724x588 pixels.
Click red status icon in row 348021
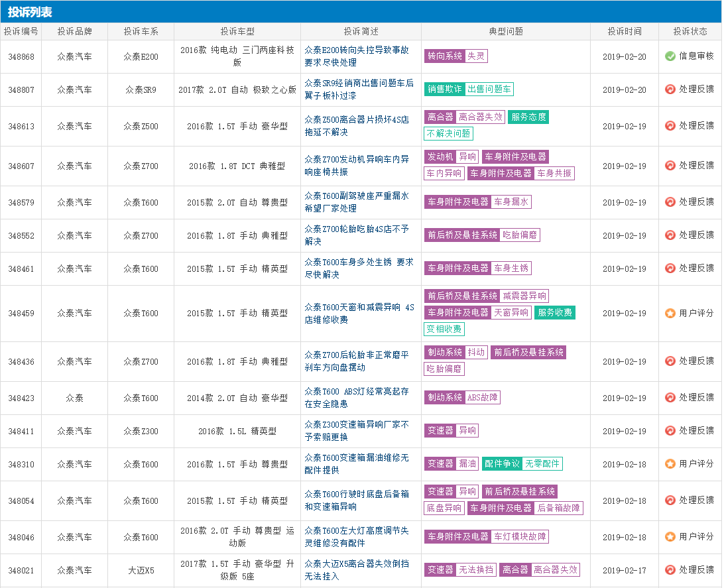(x=670, y=570)
